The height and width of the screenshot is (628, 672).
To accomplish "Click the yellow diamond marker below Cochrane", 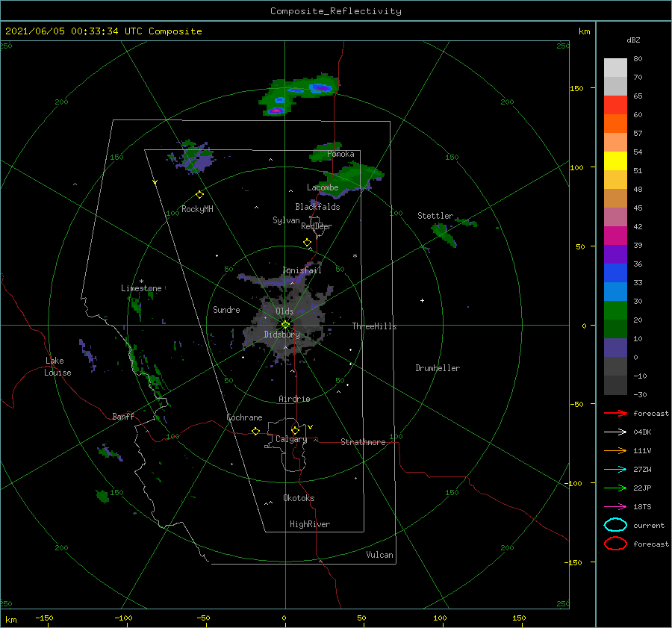I will [x=255, y=431].
